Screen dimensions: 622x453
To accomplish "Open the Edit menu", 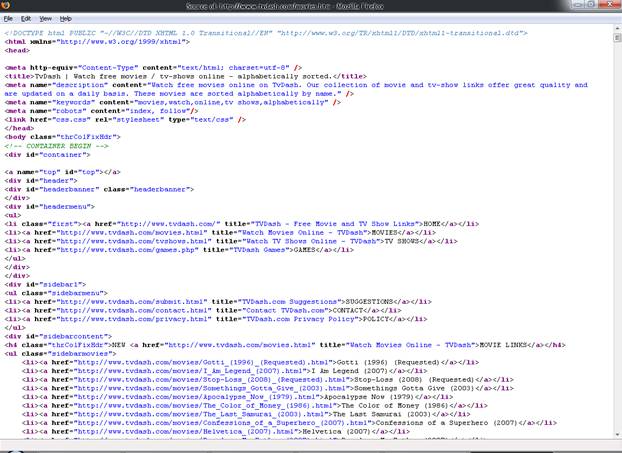I will (26, 19).
